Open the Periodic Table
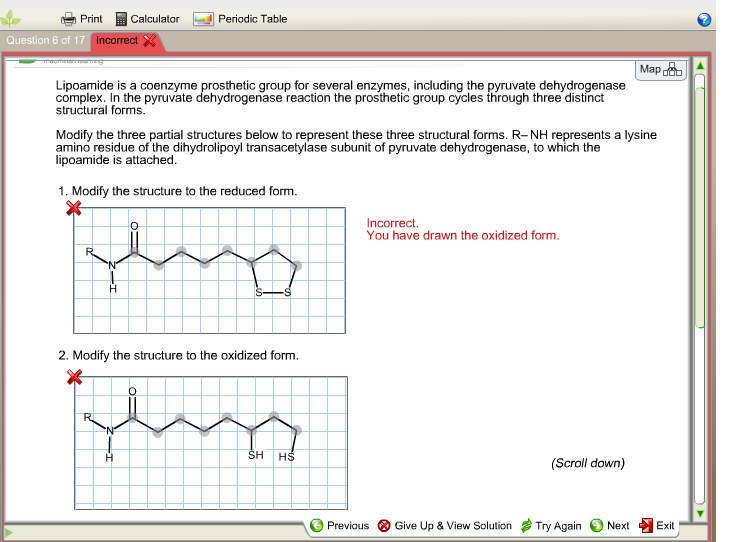 240,18
